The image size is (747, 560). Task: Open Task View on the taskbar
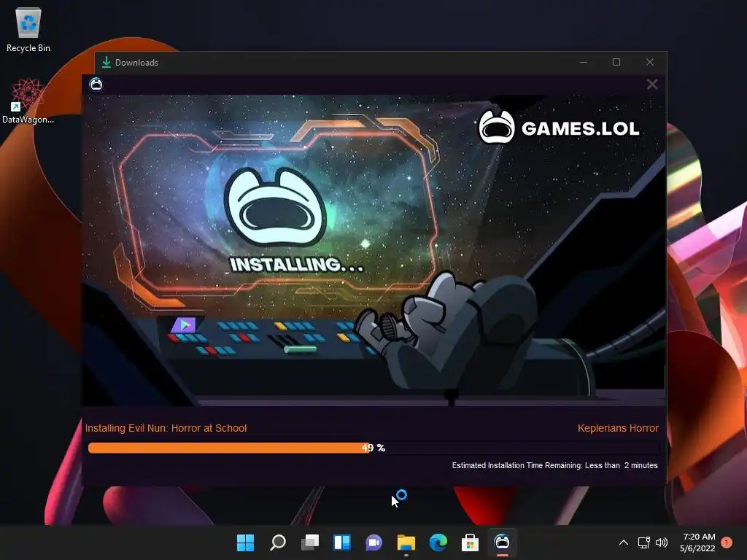click(x=309, y=542)
